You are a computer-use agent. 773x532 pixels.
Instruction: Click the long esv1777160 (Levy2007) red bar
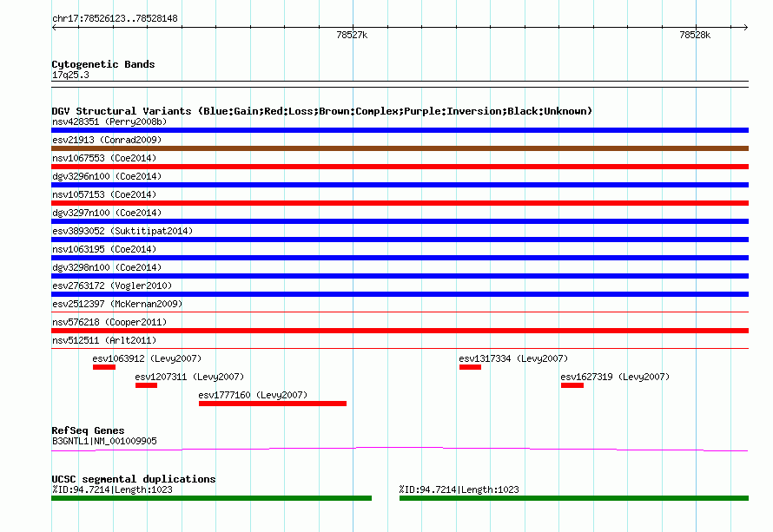273,404
